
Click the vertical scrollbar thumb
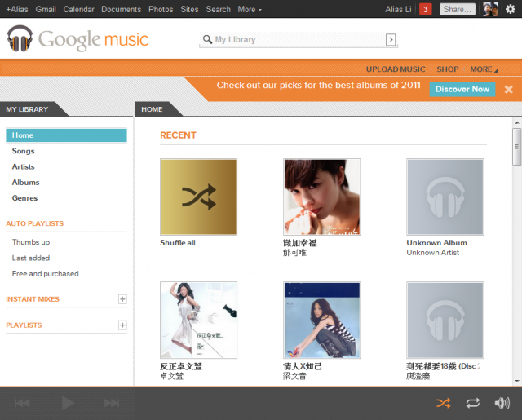coord(516,147)
